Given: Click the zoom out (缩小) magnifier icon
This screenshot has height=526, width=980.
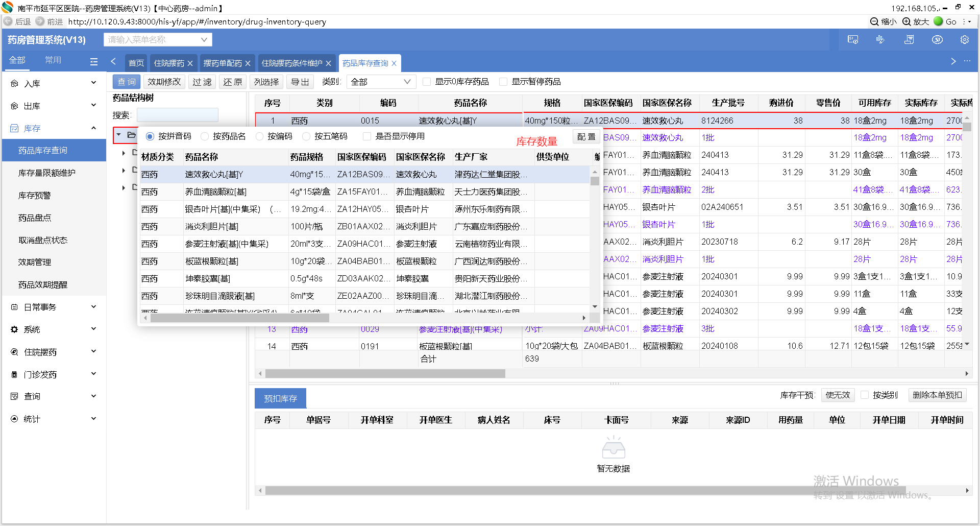Looking at the screenshot, I should click(x=874, y=21).
